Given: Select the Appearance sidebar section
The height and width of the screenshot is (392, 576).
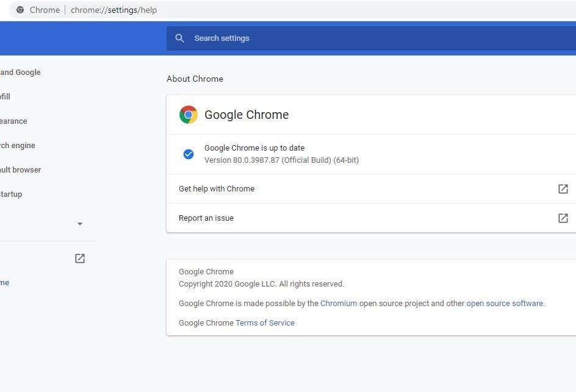Looking at the screenshot, I should click(x=13, y=121).
